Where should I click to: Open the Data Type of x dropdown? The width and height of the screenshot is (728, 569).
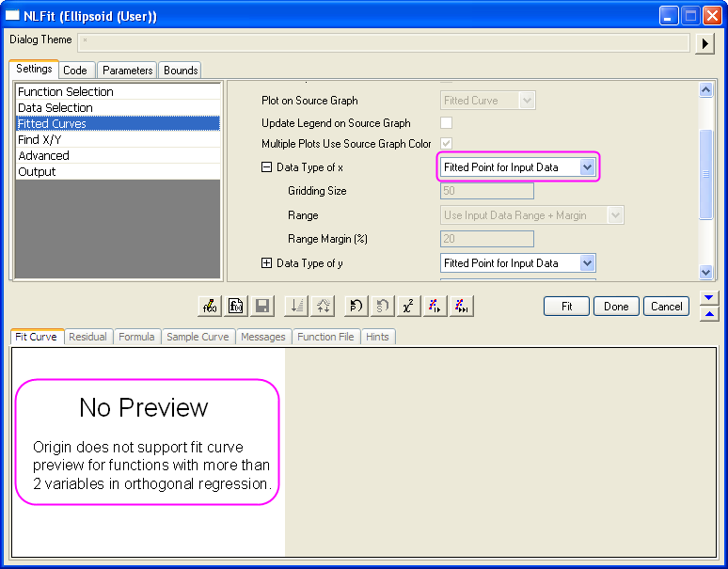pyautogui.click(x=587, y=167)
